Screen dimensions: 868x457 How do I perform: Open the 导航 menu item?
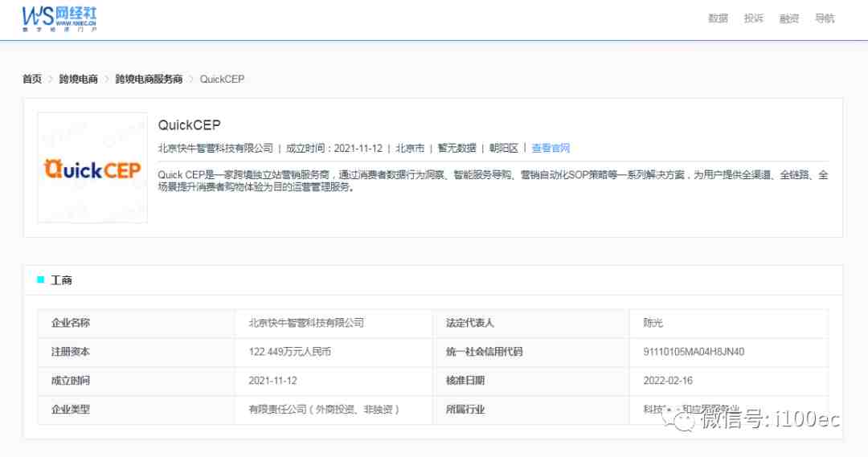[x=825, y=18]
